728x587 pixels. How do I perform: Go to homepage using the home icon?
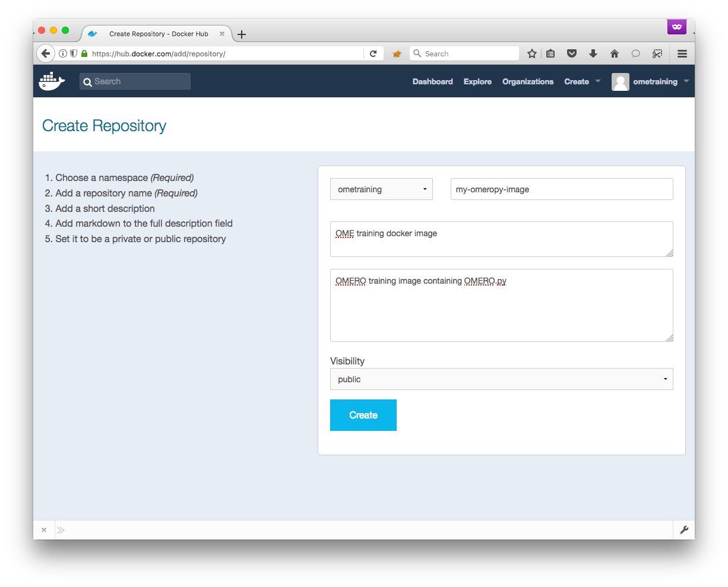[x=615, y=53]
